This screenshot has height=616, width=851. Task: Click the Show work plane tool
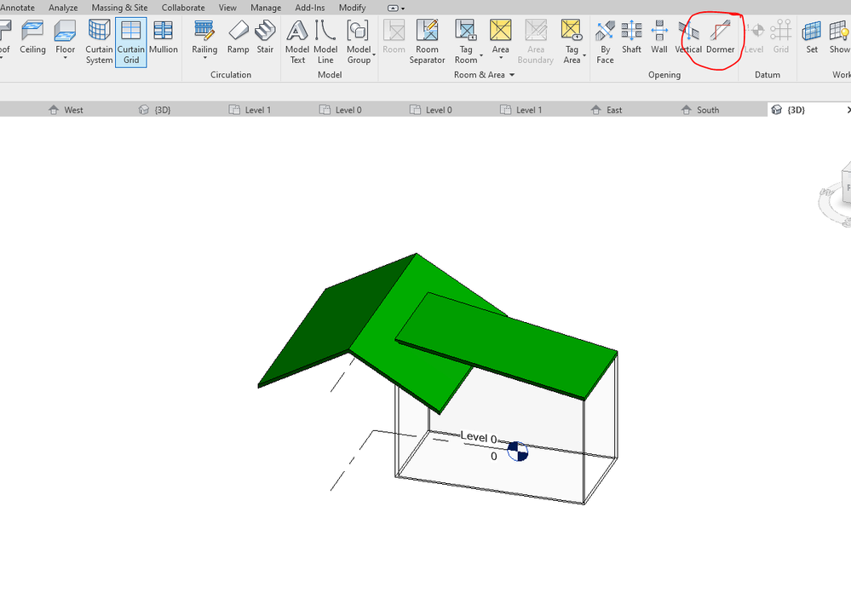[840, 37]
